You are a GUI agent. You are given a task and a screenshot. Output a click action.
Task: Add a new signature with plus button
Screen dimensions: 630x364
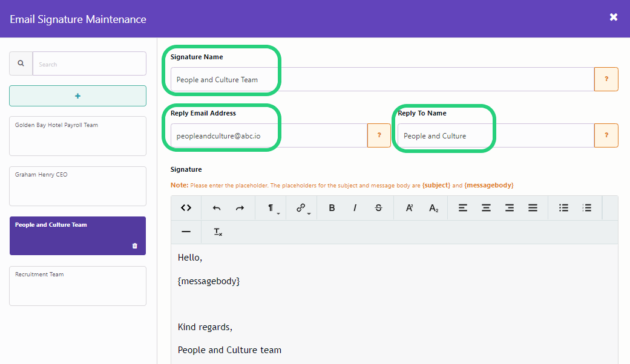pos(77,96)
